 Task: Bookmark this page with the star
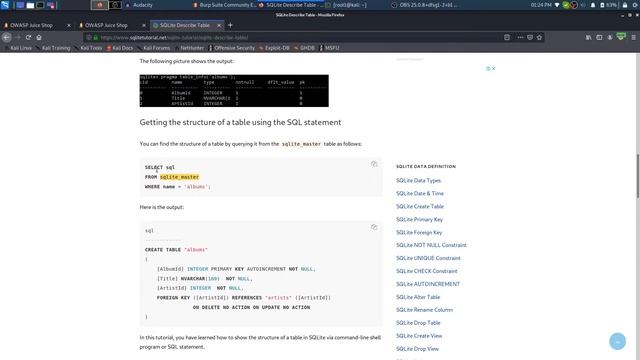539,37
